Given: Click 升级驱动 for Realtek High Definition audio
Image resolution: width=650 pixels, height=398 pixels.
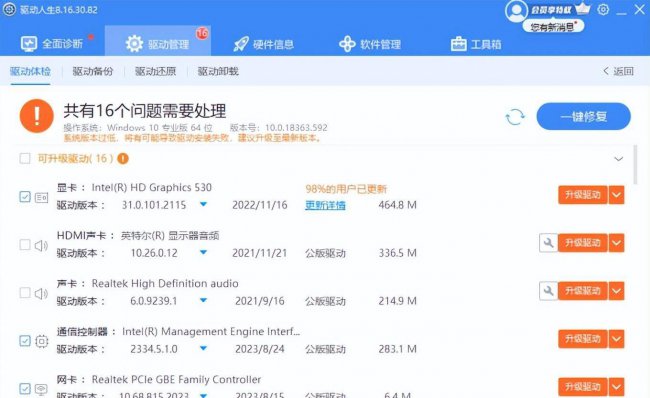Looking at the screenshot, I should click(x=583, y=291).
